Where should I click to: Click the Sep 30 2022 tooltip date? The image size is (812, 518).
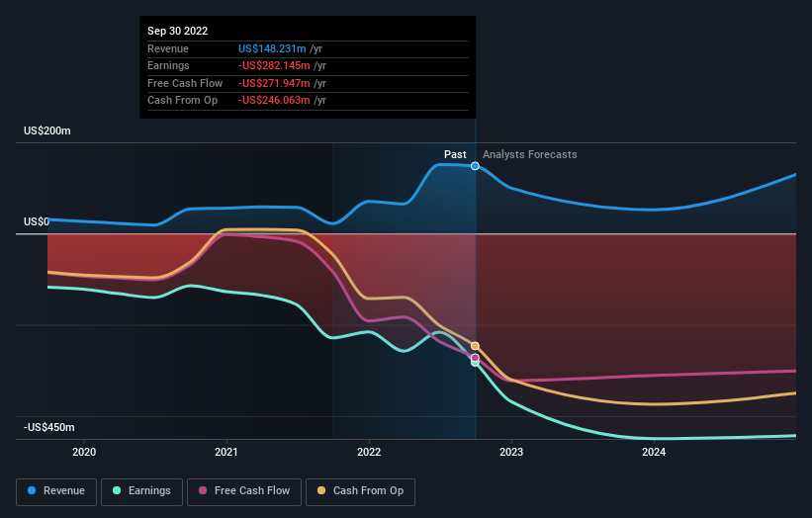[x=178, y=31]
